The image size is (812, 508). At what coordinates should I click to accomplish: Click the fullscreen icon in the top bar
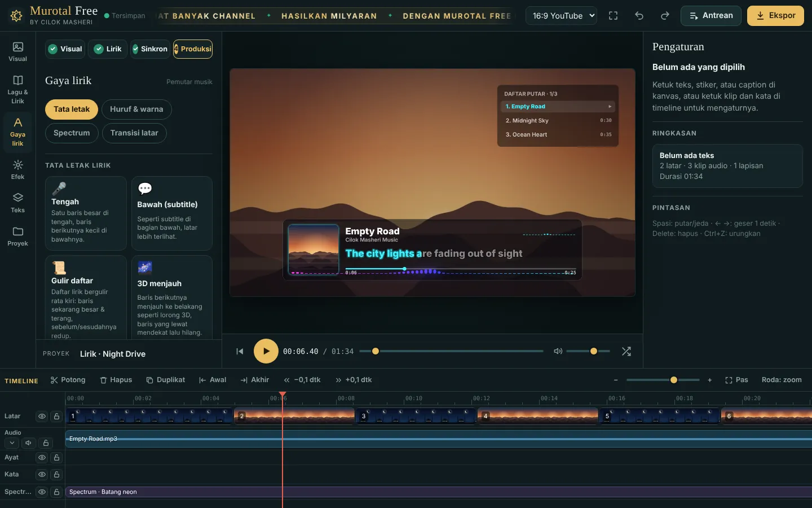pos(613,16)
